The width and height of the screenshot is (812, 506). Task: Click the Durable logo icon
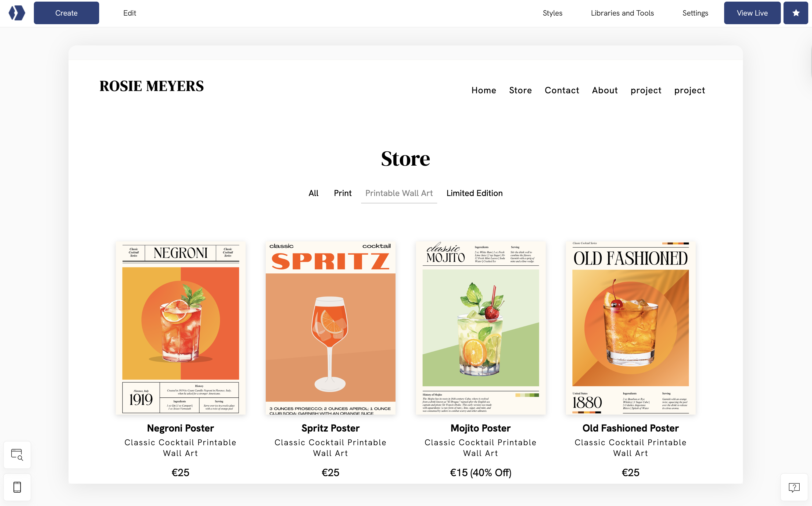(17, 13)
